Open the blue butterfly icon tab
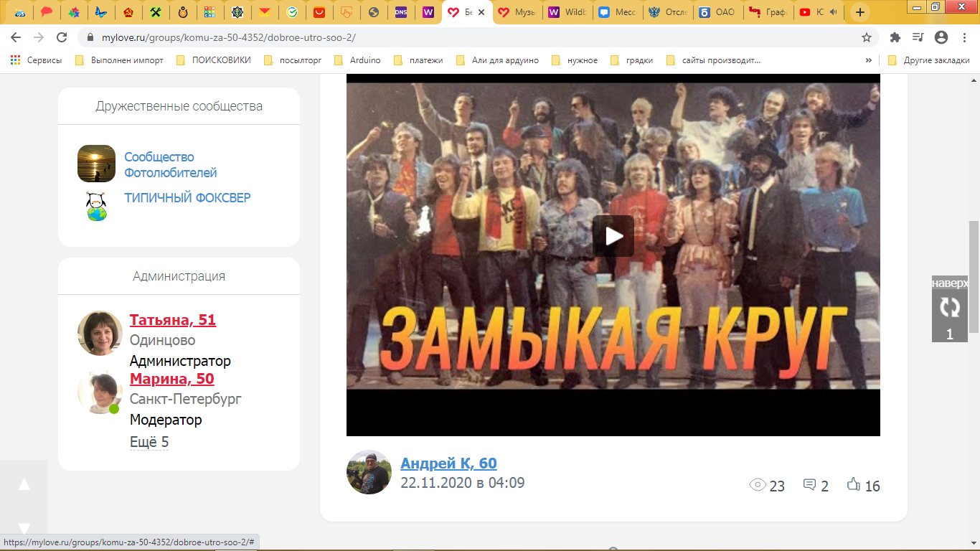This screenshot has height=551, width=980. point(100,12)
